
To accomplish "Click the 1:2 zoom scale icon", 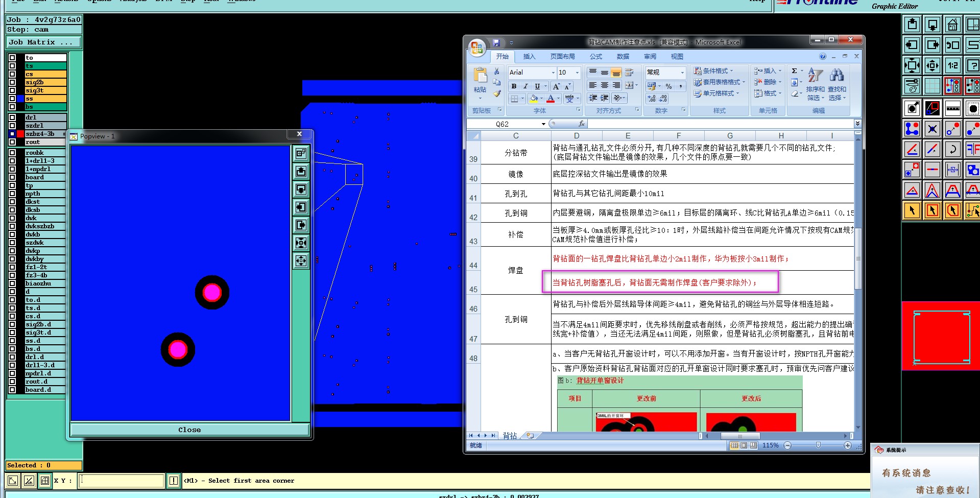I will [952, 65].
